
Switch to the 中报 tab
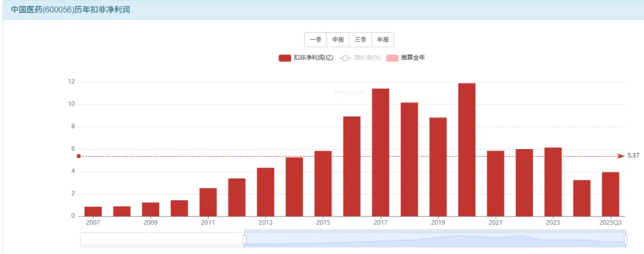(x=338, y=40)
